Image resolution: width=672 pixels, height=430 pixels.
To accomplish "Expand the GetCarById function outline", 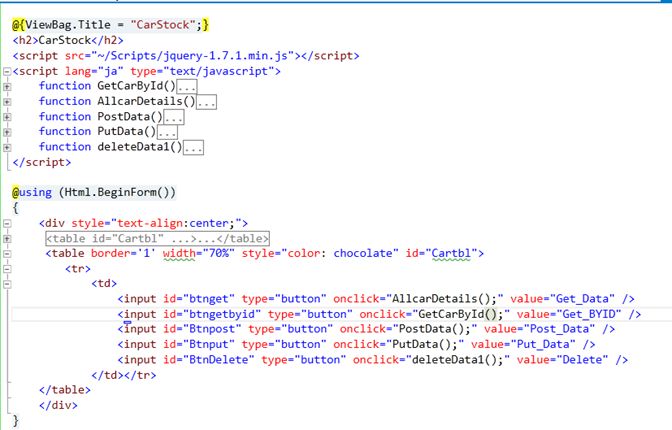I will click(x=7, y=87).
